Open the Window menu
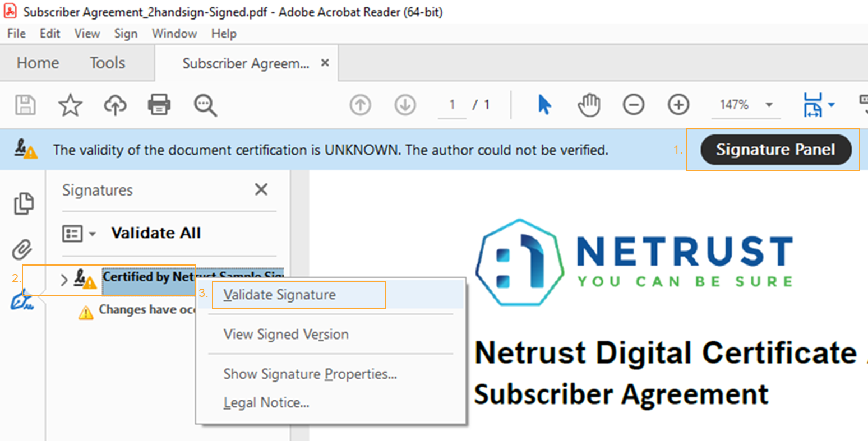The height and width of the screenshot is (441, 868). (x=174, y=34)
